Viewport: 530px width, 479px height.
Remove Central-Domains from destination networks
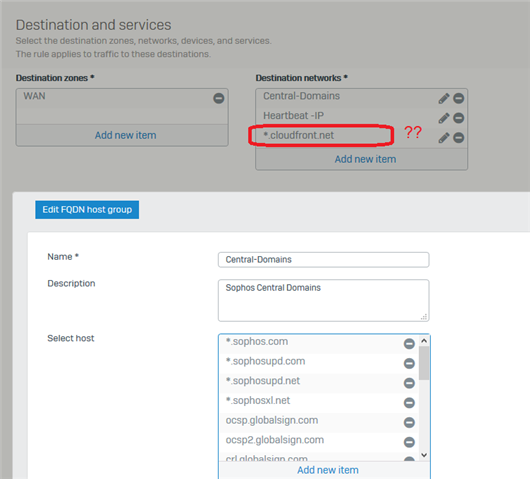tap(458, 98)
